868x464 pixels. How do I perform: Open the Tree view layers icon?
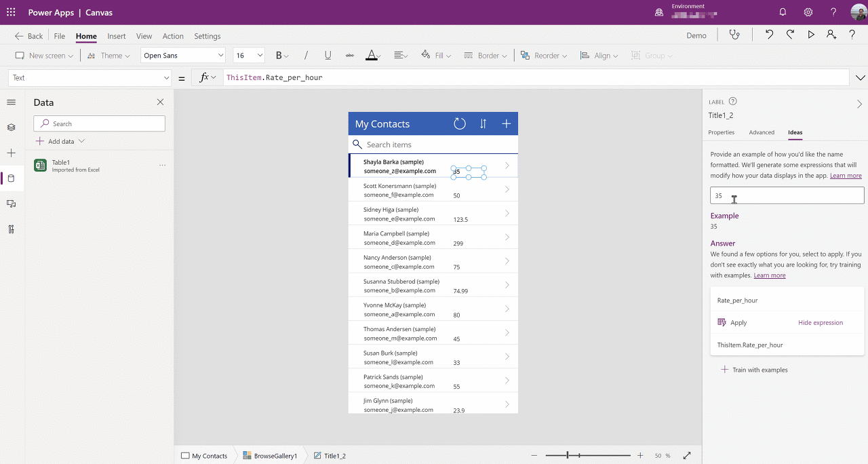(11, 128)
